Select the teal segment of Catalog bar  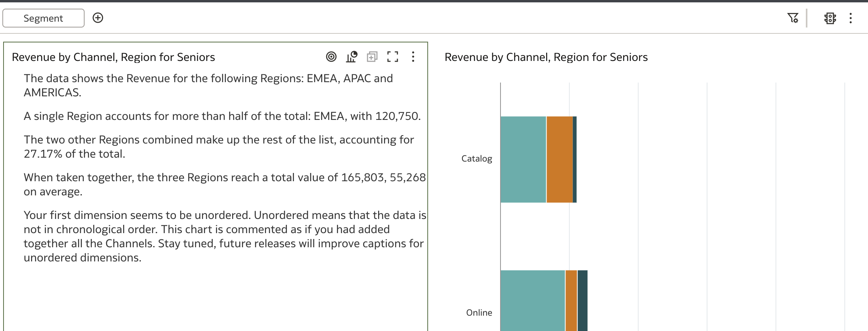(523, 160)
